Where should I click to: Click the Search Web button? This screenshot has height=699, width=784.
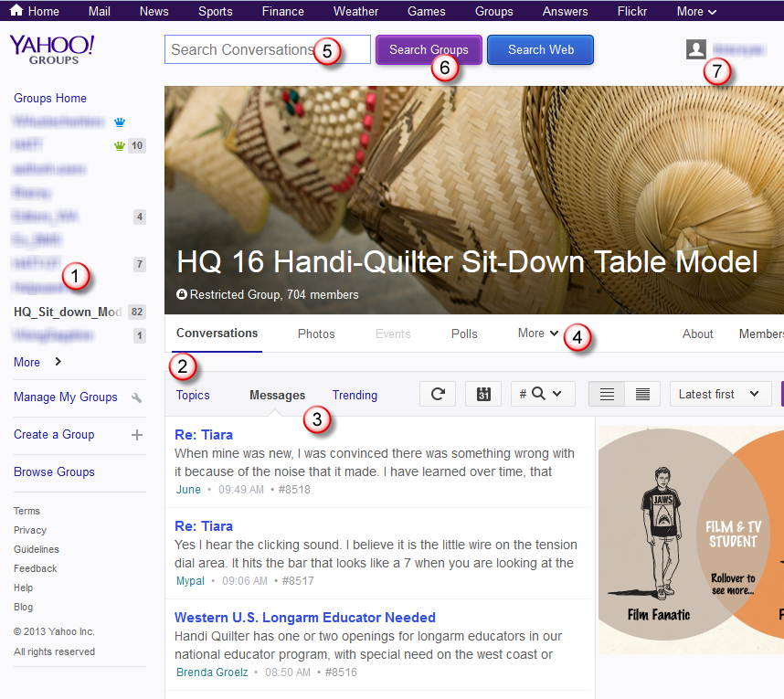[541, 49]
